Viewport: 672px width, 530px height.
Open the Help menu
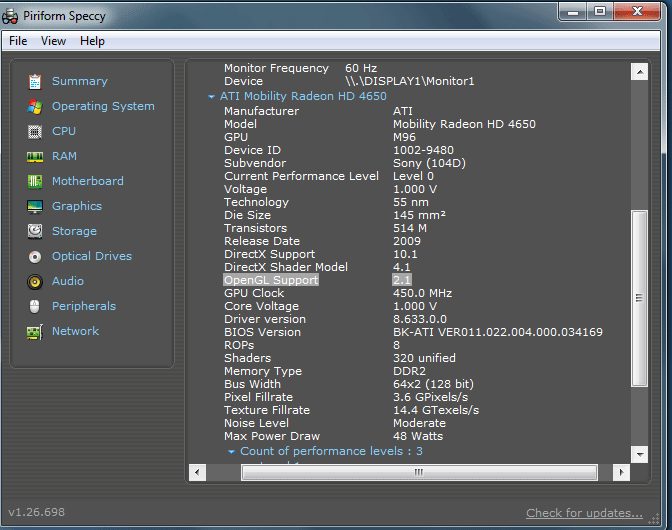92,41
